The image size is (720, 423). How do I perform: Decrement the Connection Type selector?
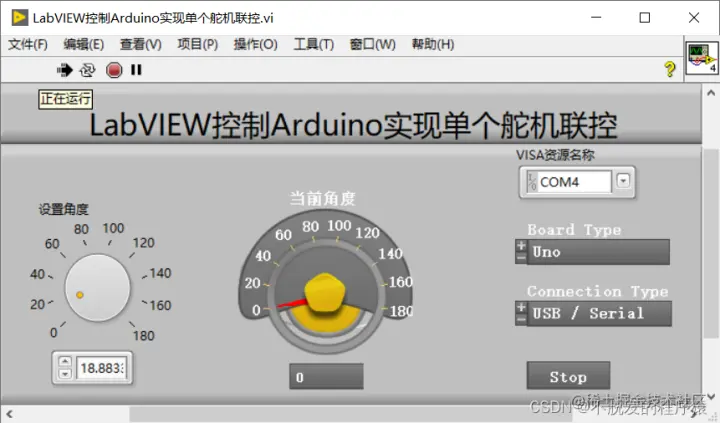pos(521,319)
